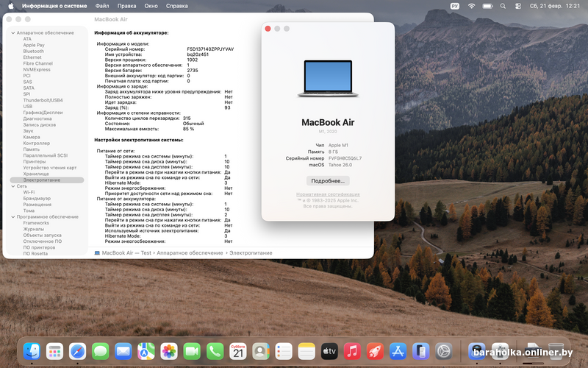The image size is (588, 368).
Task: Click the Подробнее… button
Action: 328,180
